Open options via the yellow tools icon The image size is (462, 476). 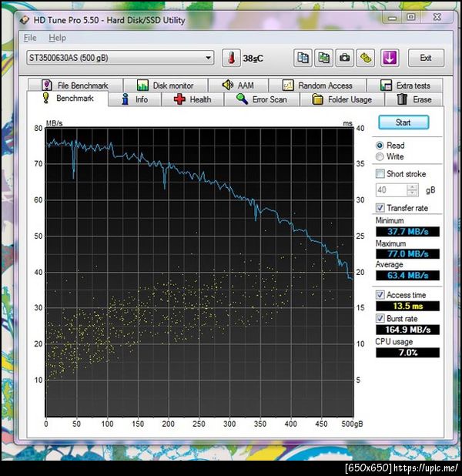point(365,58)
